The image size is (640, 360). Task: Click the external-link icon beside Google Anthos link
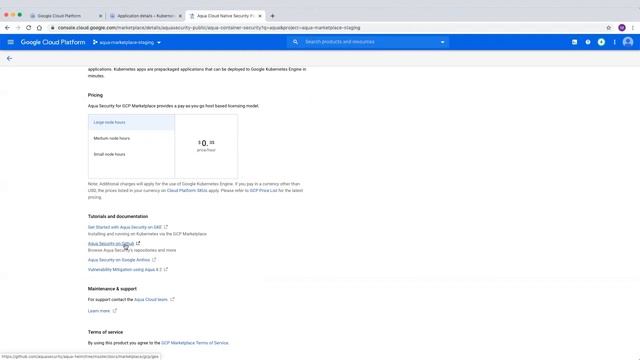[154, 260]
